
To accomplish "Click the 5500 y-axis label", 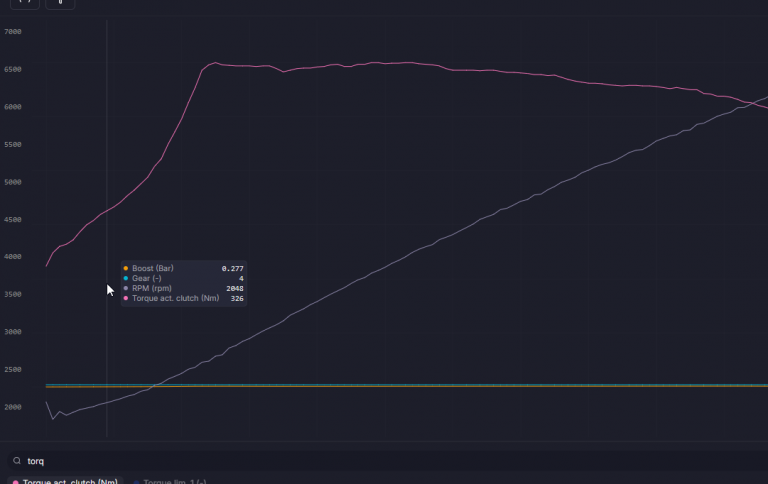I will pos(13,145).
